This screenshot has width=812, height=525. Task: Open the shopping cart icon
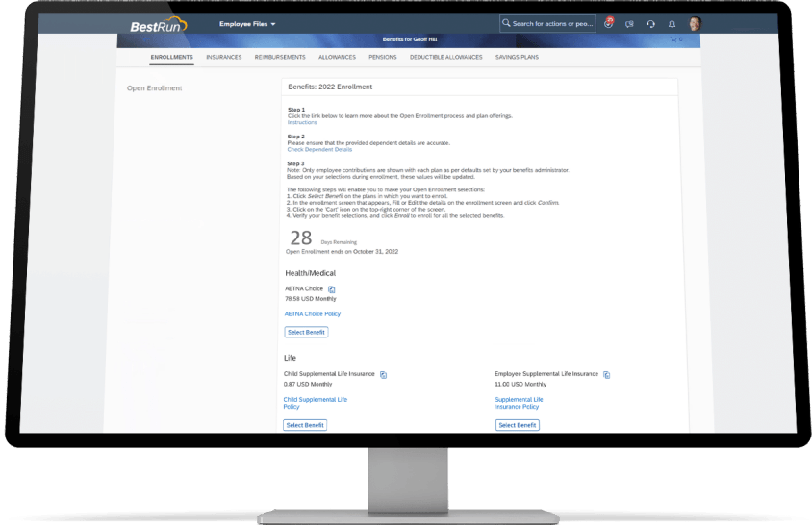click(x=675, y=39)
